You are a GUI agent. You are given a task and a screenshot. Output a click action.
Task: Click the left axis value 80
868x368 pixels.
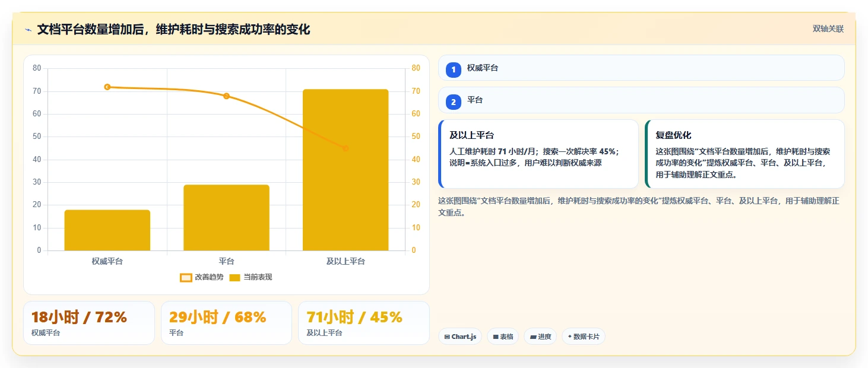pyautogui.click(x=37, y=68)
